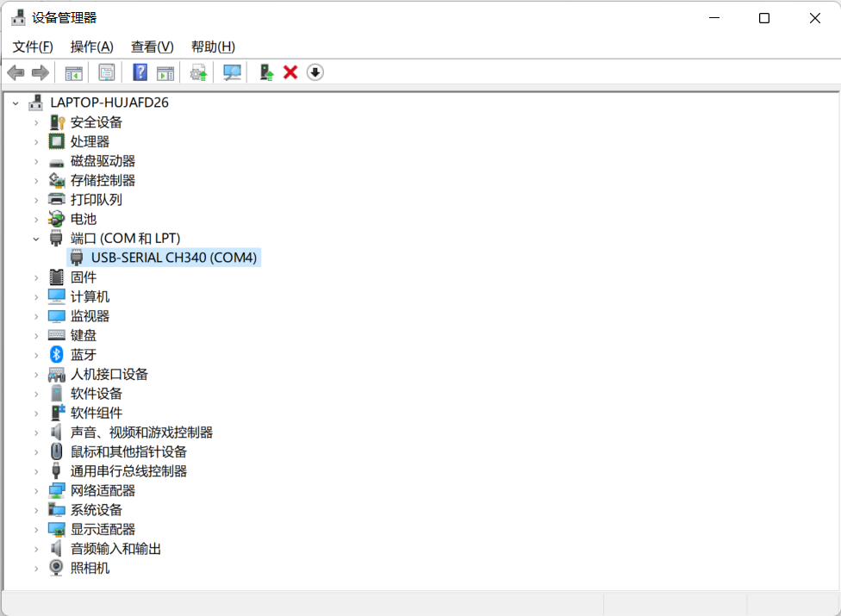Click the Forward arrow toolbar icon
The width and height of the screenshot is (841, 616).
pyautogui.click(x=40, y=72)
